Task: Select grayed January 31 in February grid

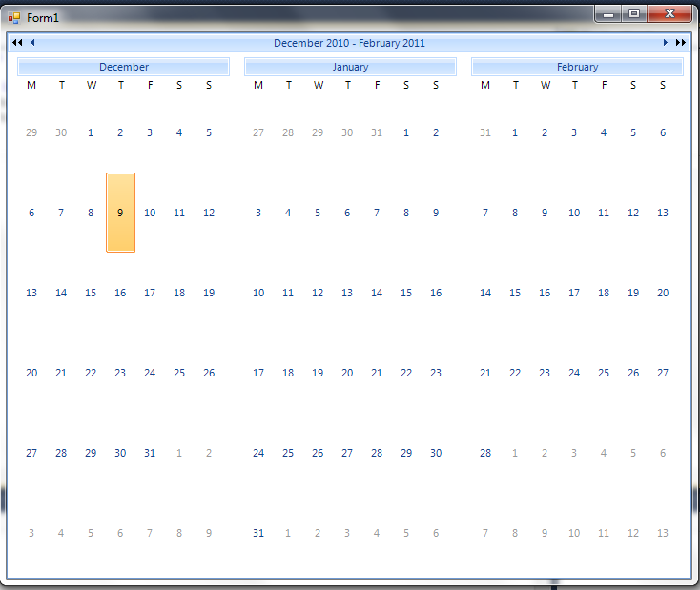Action: click(485, 132)
